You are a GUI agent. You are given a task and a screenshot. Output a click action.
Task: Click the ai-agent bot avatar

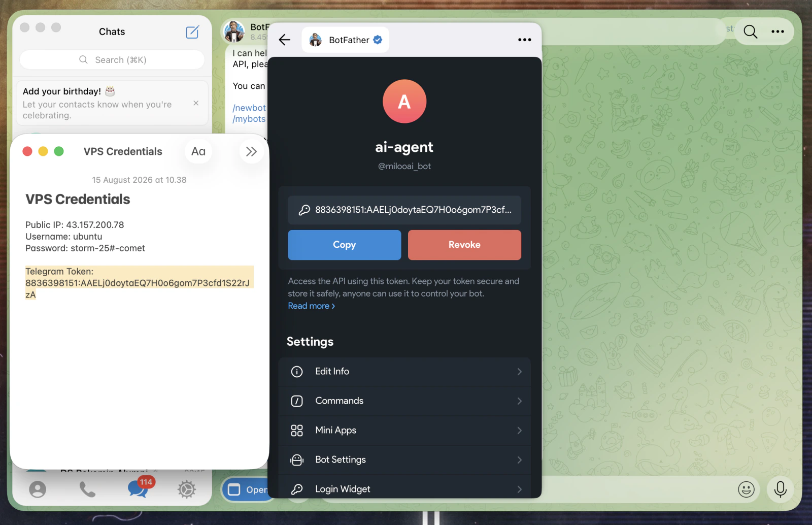click(x=404, y=102)
